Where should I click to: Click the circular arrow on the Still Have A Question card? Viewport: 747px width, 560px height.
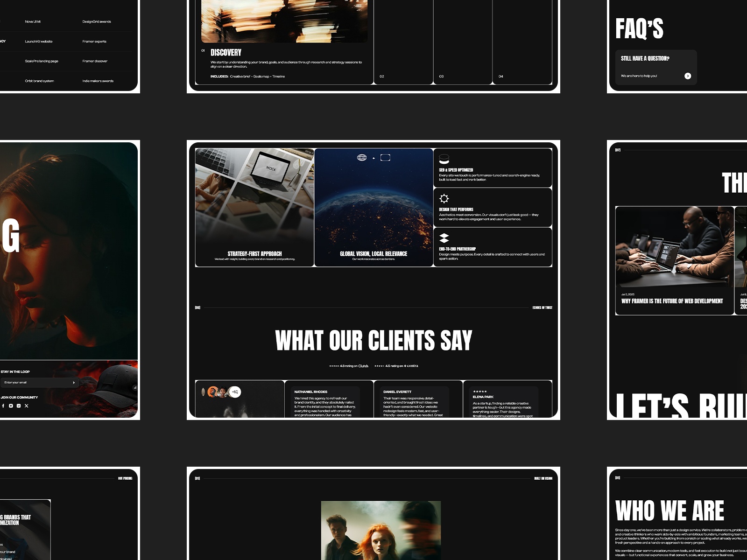pyautogui.click(x=688, y=75)
